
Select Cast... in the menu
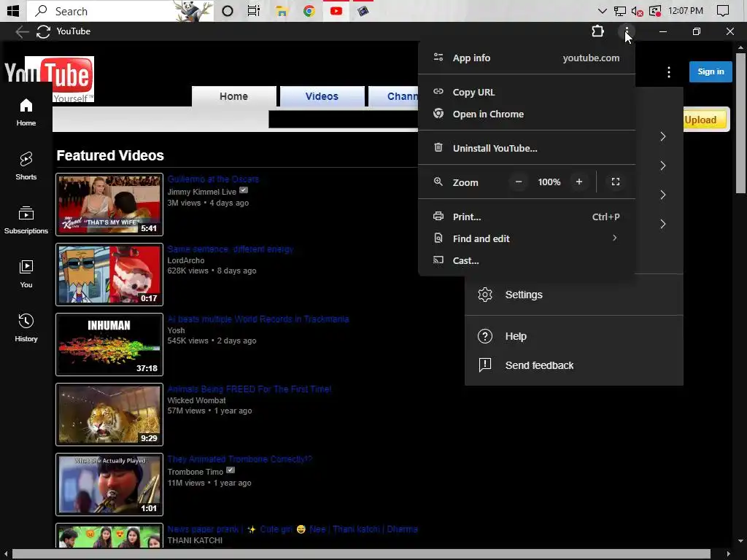(527, 260)
